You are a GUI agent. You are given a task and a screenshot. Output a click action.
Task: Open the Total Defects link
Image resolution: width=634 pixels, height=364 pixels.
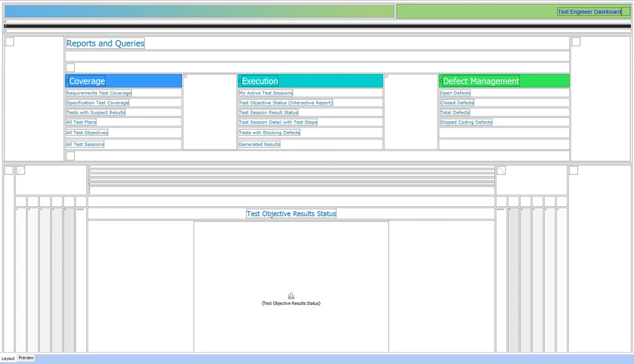(x=455, y=112)
